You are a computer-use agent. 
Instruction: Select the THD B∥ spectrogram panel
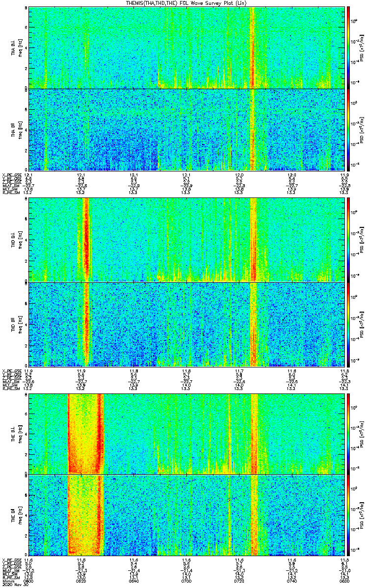pos(186,324)
